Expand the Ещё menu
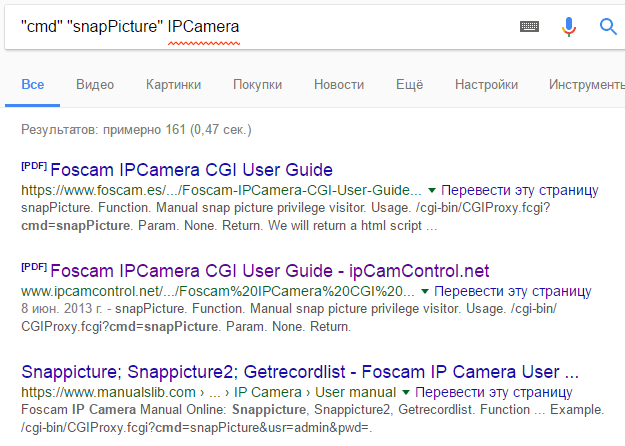Viewport: 625px width, 446px height. point(409,85)
